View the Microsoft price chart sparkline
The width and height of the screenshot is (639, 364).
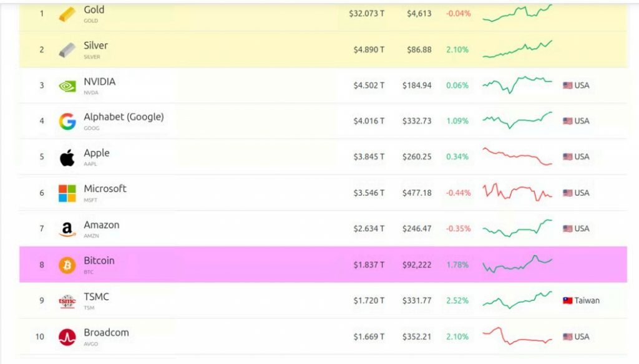tap(517, 193)
